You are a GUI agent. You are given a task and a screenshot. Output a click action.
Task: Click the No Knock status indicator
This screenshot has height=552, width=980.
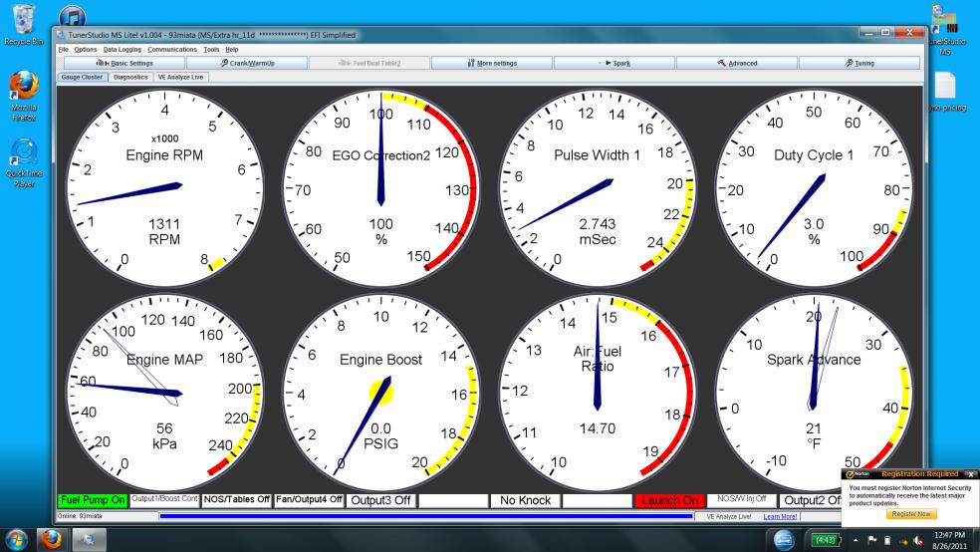[x=524, y=499]
